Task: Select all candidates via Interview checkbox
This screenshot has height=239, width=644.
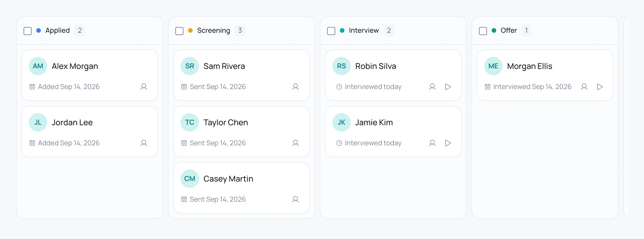Action: point(331,31)
